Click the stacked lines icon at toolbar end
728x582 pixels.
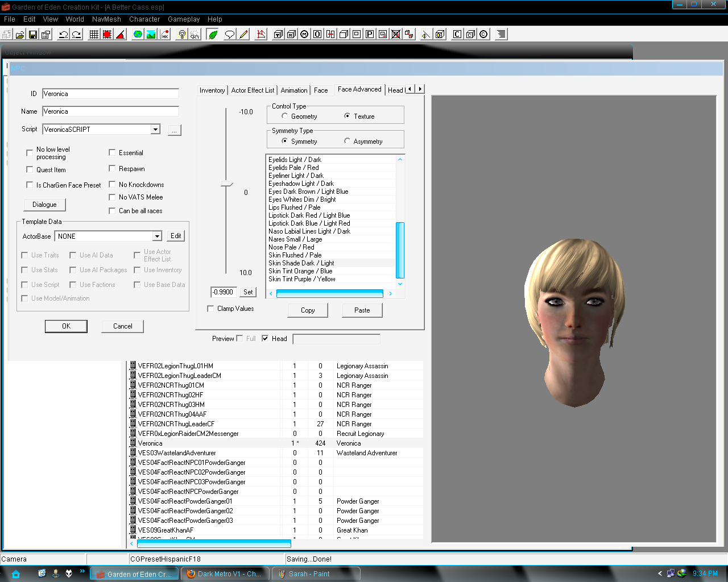pyautogui.click(x=501, y=35)
